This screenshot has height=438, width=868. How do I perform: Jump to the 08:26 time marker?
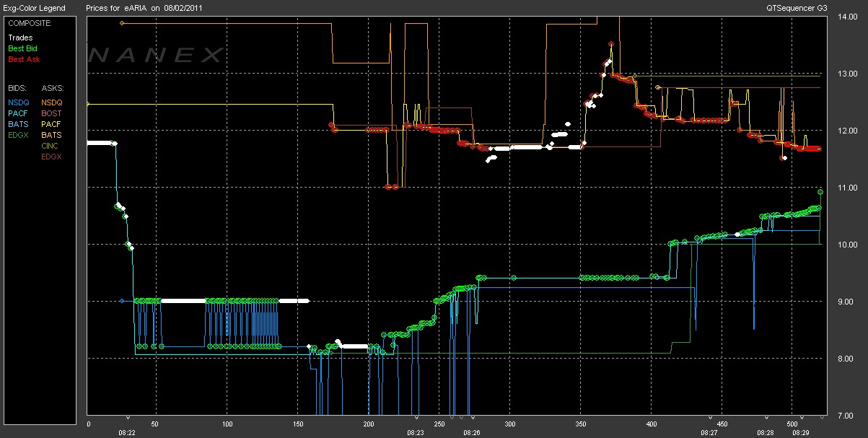pyautogui.click(x=471, y=433)
